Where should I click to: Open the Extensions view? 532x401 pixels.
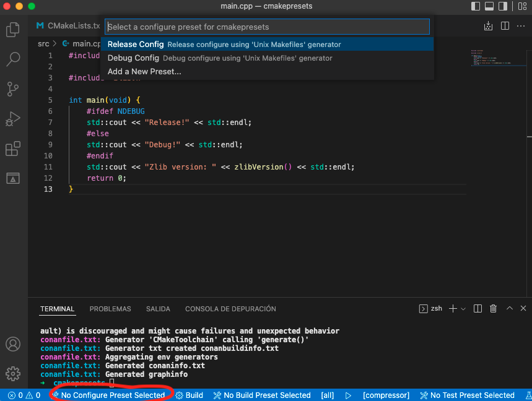[x=13, y=149]
